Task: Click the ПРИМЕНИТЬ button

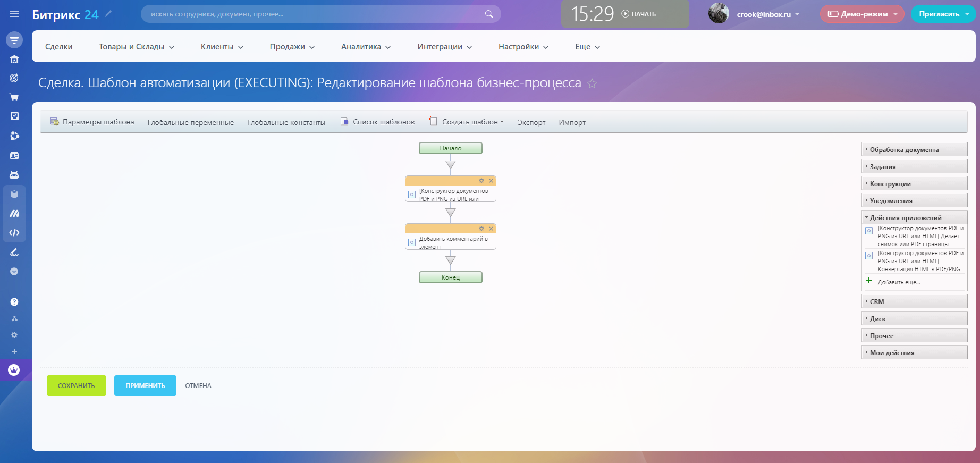Action: pyautogui.click(x=145, y=386)
